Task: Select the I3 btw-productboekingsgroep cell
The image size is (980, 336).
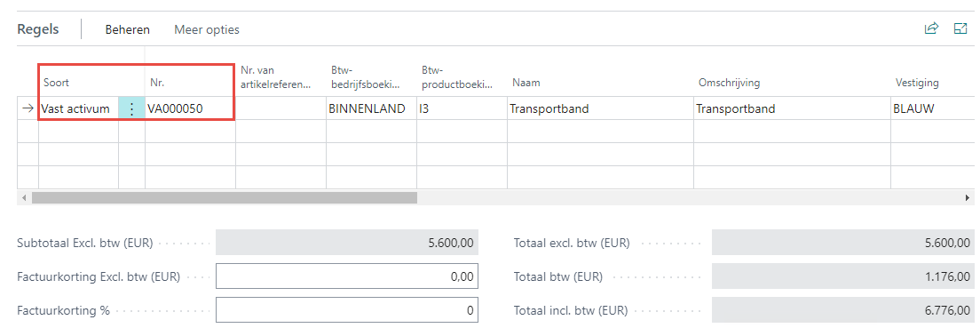Action: pos(462,108)
